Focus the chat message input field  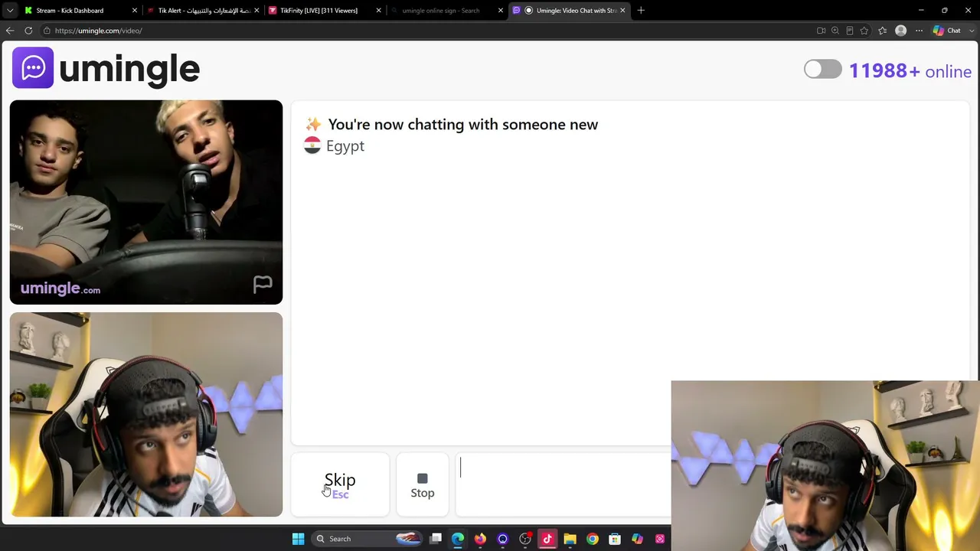[x=563, y=485]
